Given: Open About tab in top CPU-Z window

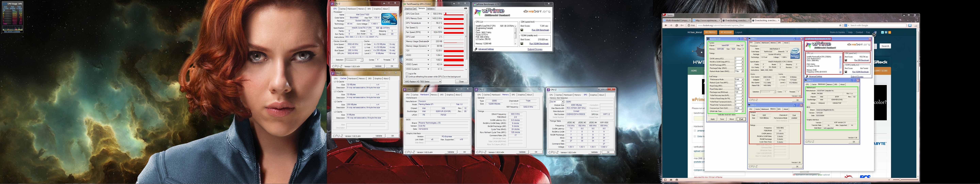Looking at the screenshot, I should tap(385, 9).
